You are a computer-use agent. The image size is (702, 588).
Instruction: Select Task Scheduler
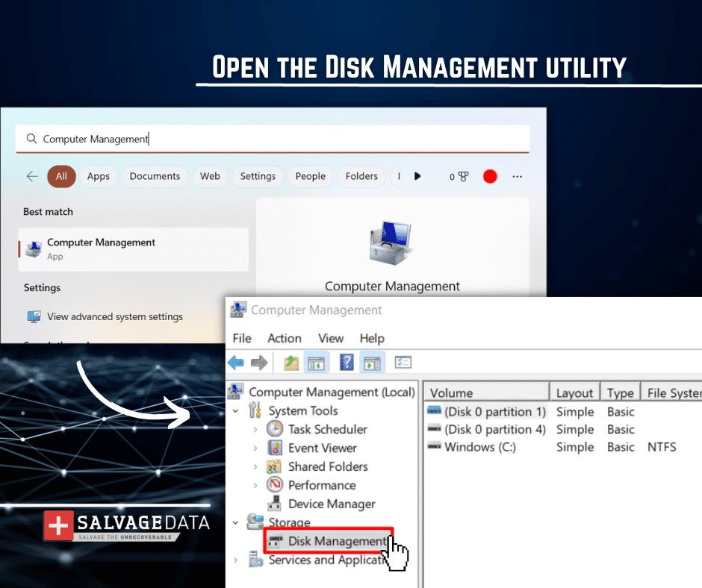pyautogui.click(x=328, y=430)
